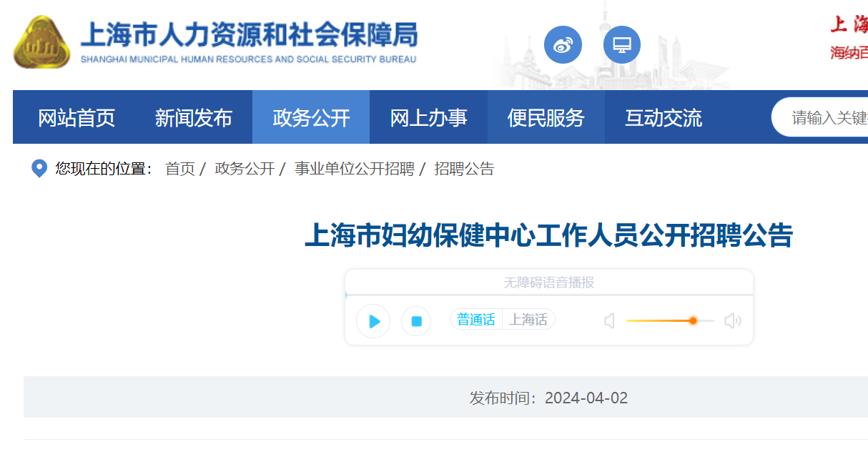This screenshot has height=457, width=868.
Task: Click 事业单位公开招聘 breadcrumb link
Action: point(354,169)
